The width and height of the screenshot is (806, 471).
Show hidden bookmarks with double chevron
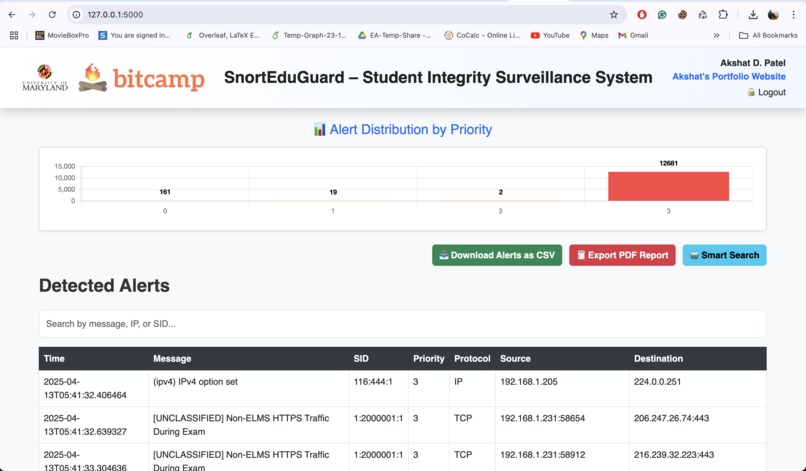[717, 35]
